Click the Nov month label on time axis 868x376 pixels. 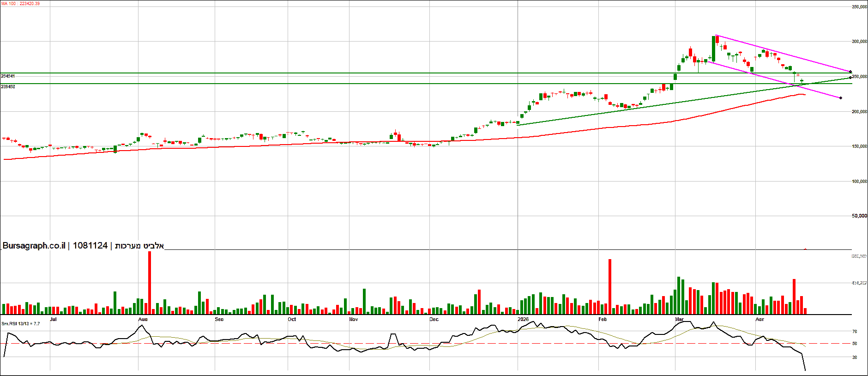pyautogui.click(x=353, y=320)
